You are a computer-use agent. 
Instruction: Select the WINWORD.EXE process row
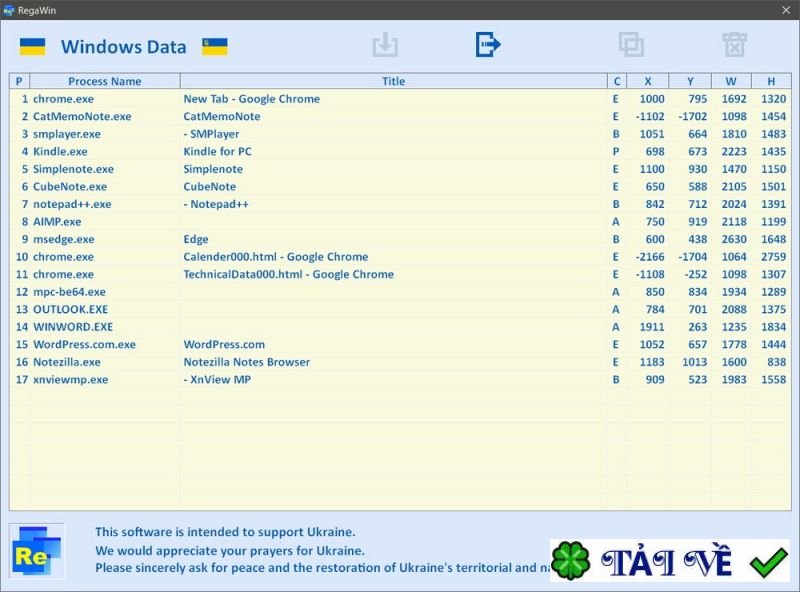(x=401, y=327)
